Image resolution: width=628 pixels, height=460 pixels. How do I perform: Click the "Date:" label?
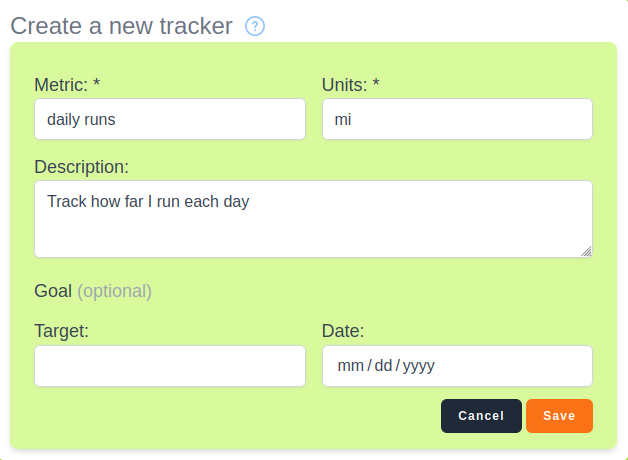tap(343, 330)
